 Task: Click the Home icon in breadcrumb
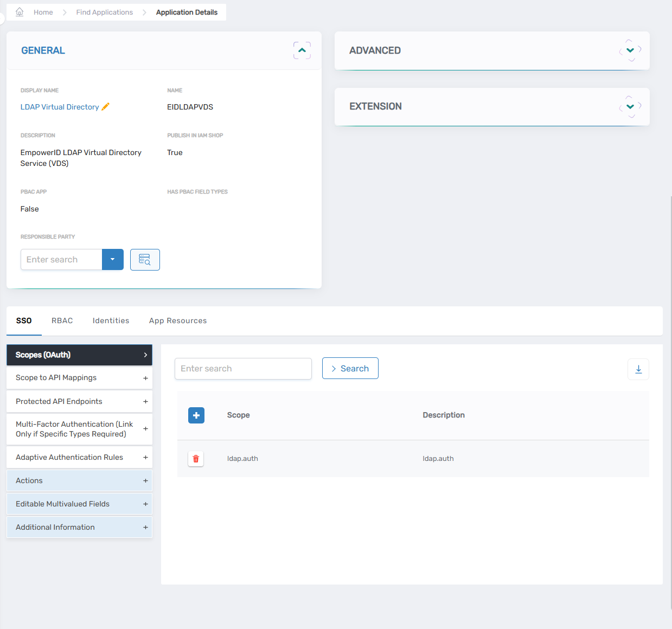click(20, 12)
